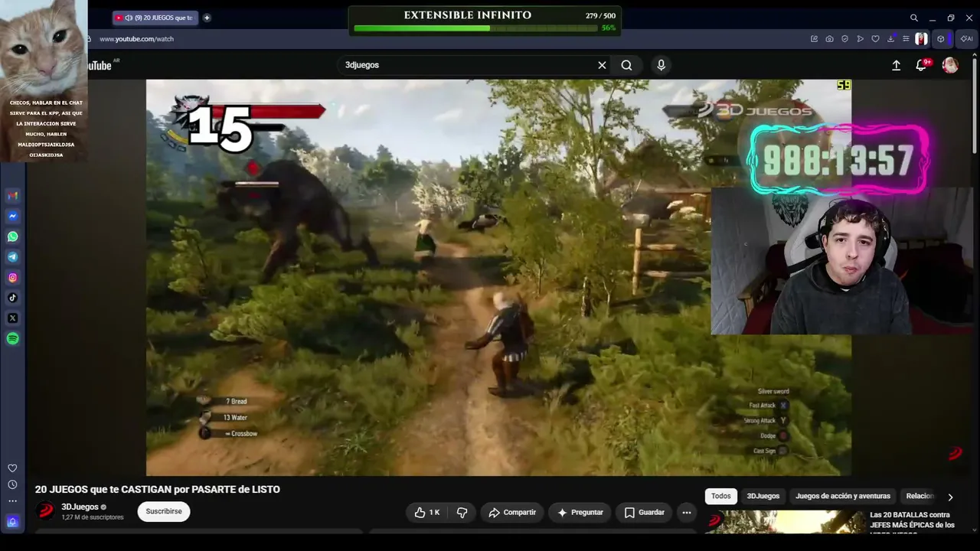Open the easy setup sliders icon
This screenshot has height=551, width=980.
tap(906, 39)
